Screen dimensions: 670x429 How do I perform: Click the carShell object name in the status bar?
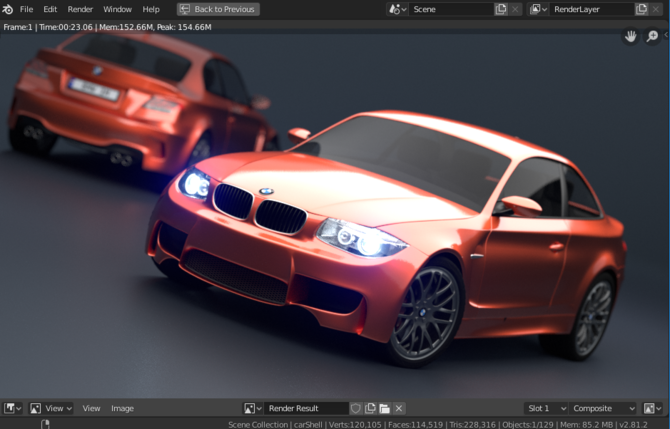click(308, 425)
